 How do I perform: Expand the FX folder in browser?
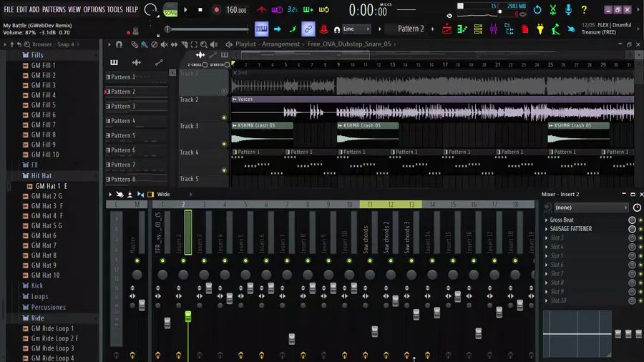34,165
